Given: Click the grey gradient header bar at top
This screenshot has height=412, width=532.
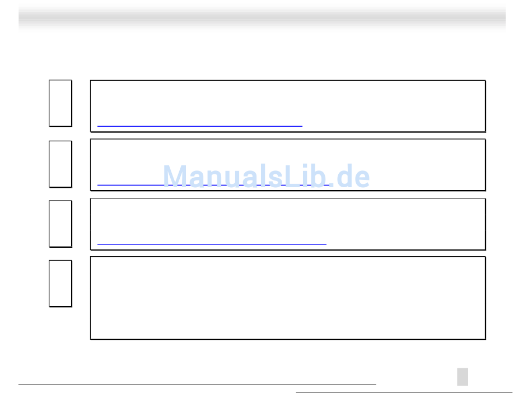Looking at the screenshot, I should coord(262,17).
